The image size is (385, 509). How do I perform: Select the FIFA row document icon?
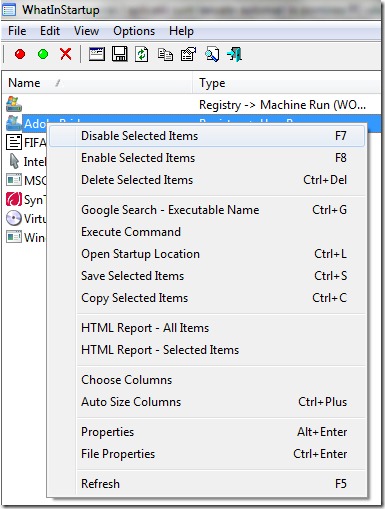14,142
